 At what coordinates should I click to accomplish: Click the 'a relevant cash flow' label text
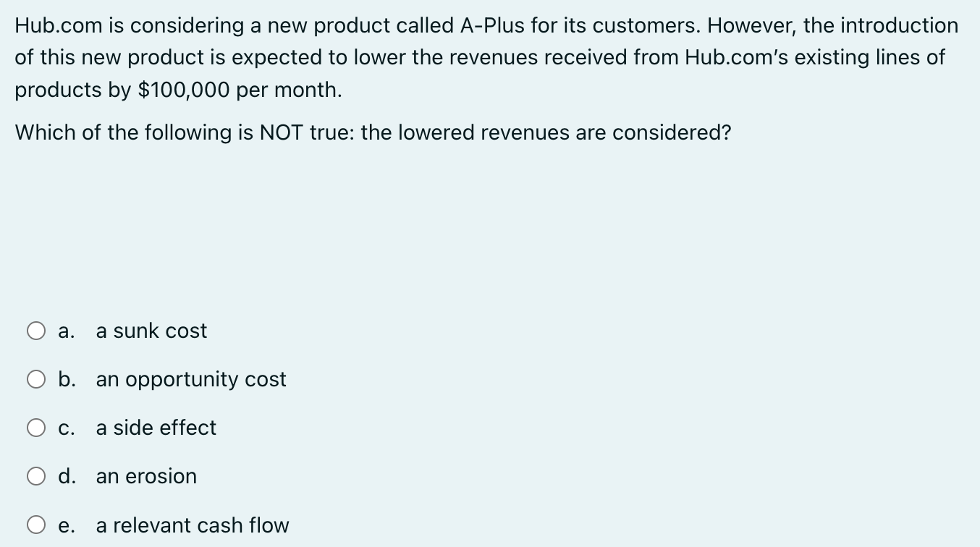pyautogui.click(x=193, y=525)
